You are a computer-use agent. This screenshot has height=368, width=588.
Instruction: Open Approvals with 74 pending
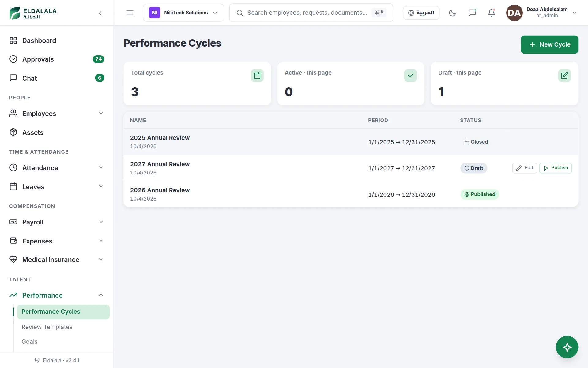coord(57,59)
